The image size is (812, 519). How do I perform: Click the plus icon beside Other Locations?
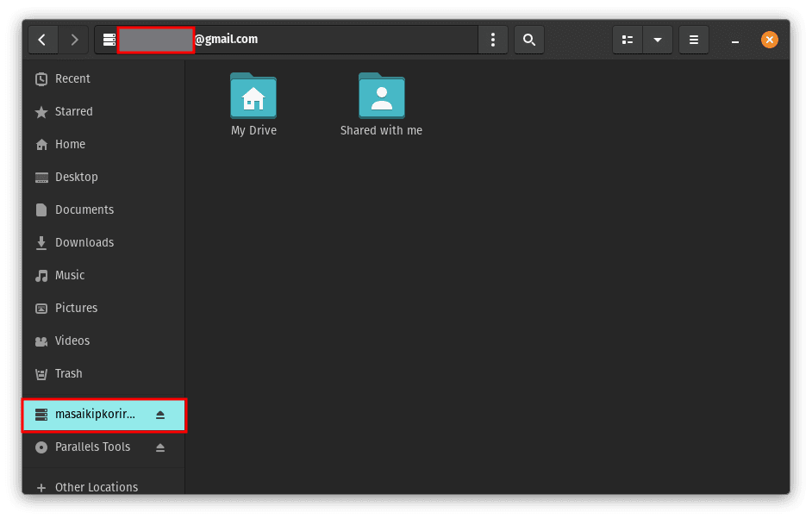point(41,487)
